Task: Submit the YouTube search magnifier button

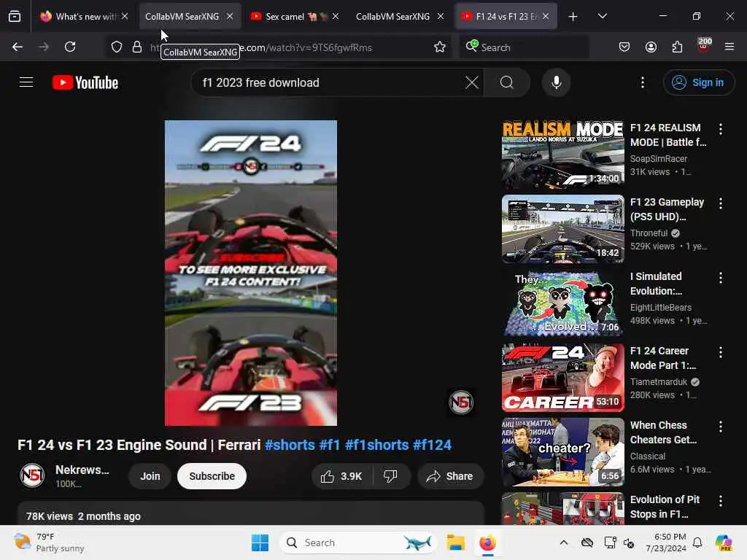Action: point(507,82)
